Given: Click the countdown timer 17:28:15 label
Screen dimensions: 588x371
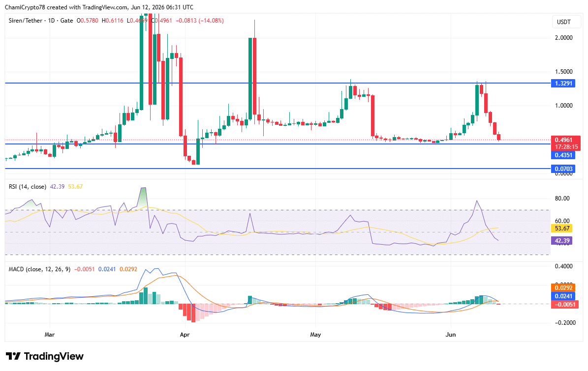Looking at the screenshot, I should [x=566, y=147].
